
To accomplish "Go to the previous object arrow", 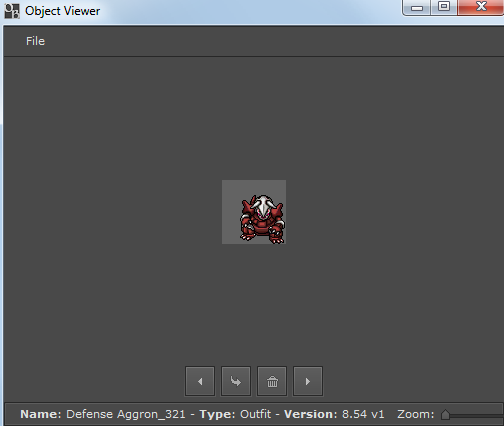I will pyautogui.click(x=200, y=381).
